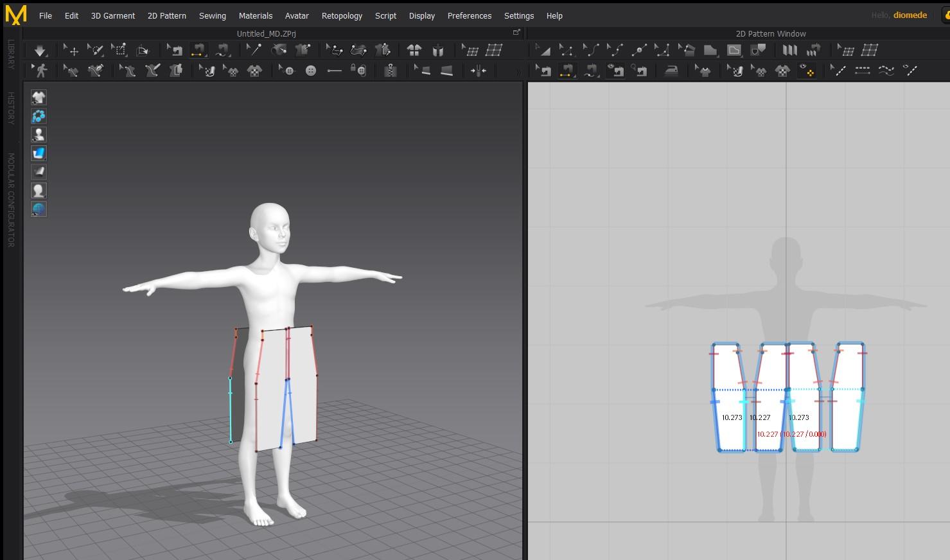Select the blue surface texture display icon
This screenshot has height=560, width=950.
(x=39, y=153)
